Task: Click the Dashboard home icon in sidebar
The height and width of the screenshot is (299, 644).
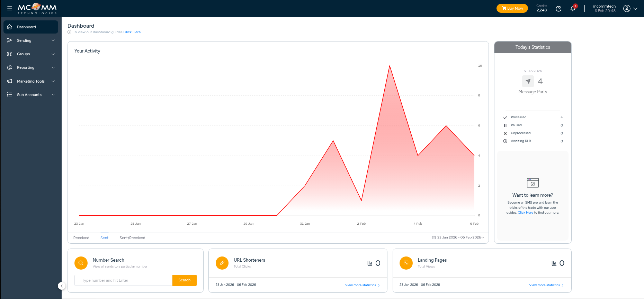Action: point(10,27)
